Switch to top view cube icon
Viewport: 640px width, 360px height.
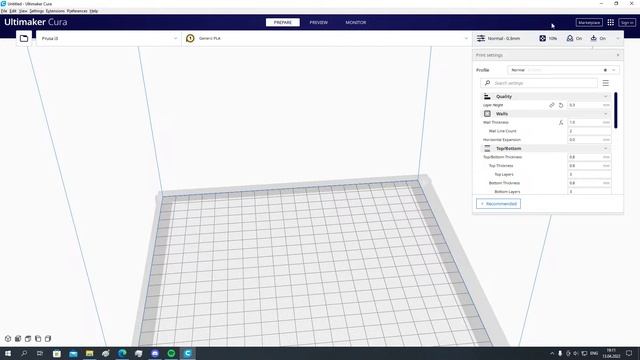(x=28, y=339)
